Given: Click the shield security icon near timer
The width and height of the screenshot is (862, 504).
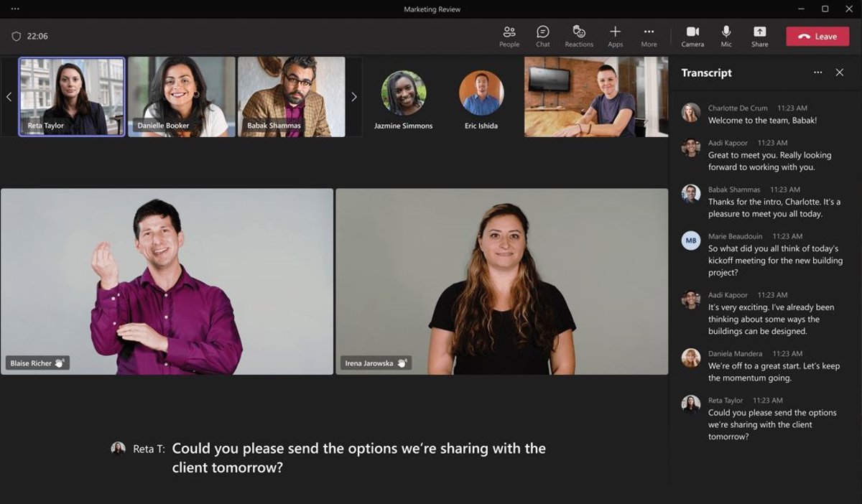Looking at the screenshot, I should click(x=16, y=37).
